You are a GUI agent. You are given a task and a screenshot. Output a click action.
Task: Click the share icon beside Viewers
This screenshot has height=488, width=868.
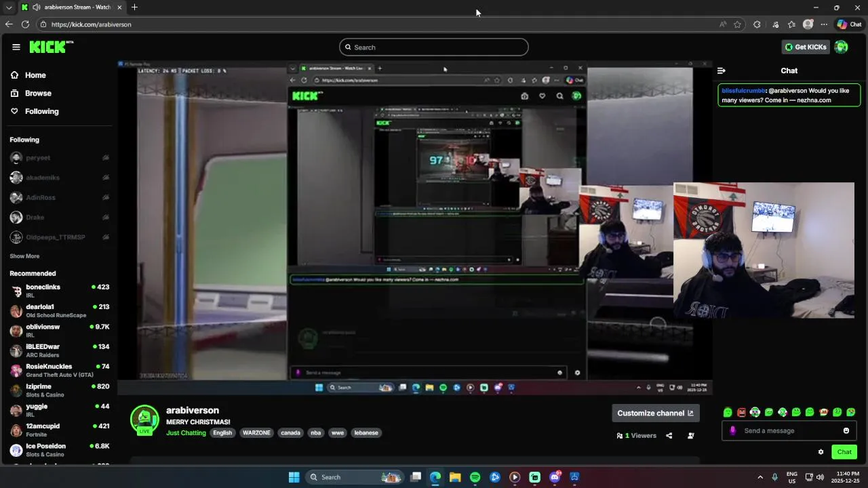[669, 436]
